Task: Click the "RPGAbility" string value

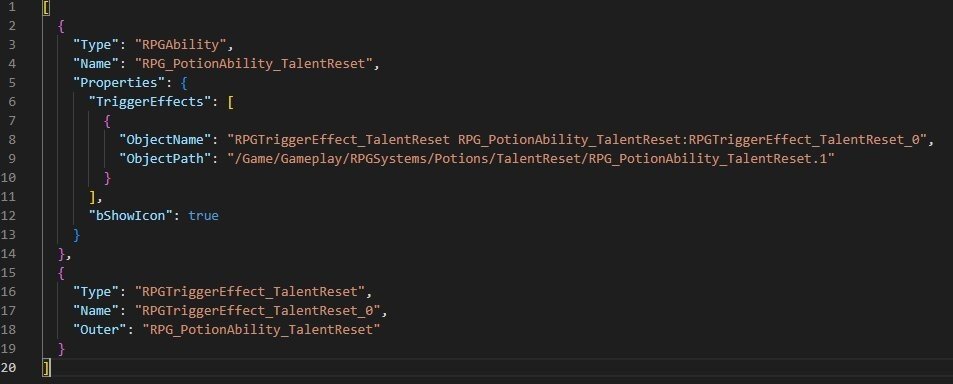Action: [x=184, y=44]
